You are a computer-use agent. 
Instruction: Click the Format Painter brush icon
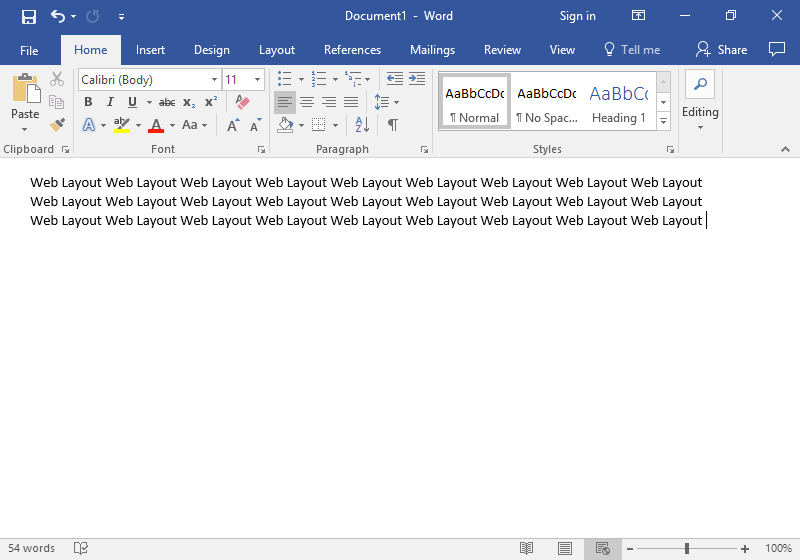click(x=57, y=125)
